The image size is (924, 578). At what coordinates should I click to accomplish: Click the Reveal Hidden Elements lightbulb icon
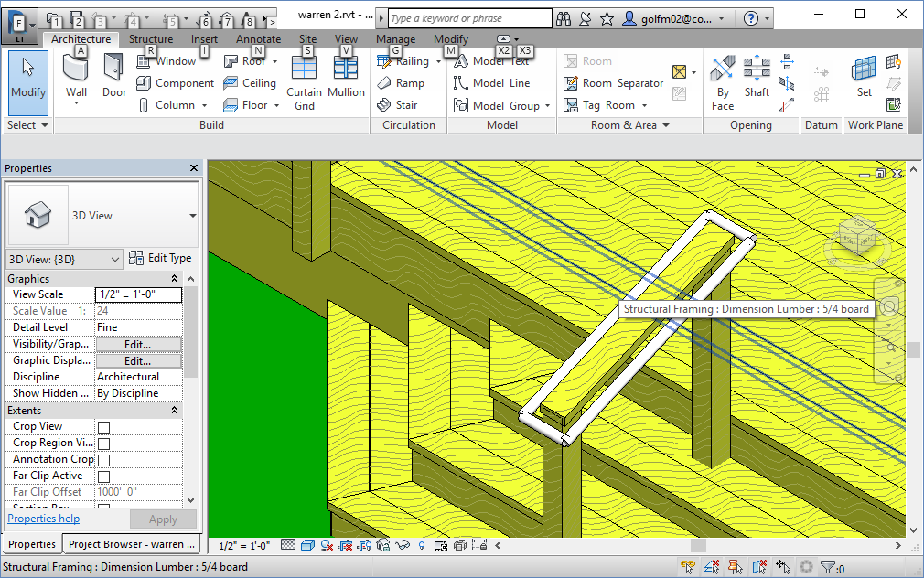click(421, 544)
